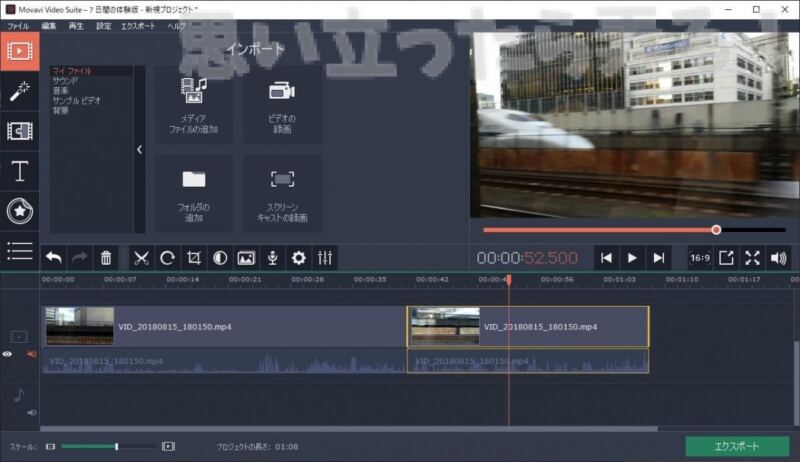The image size is (800, 462).
Task: Open the Transitions tab
Action: pyautogui.click(x=19, y=131)
